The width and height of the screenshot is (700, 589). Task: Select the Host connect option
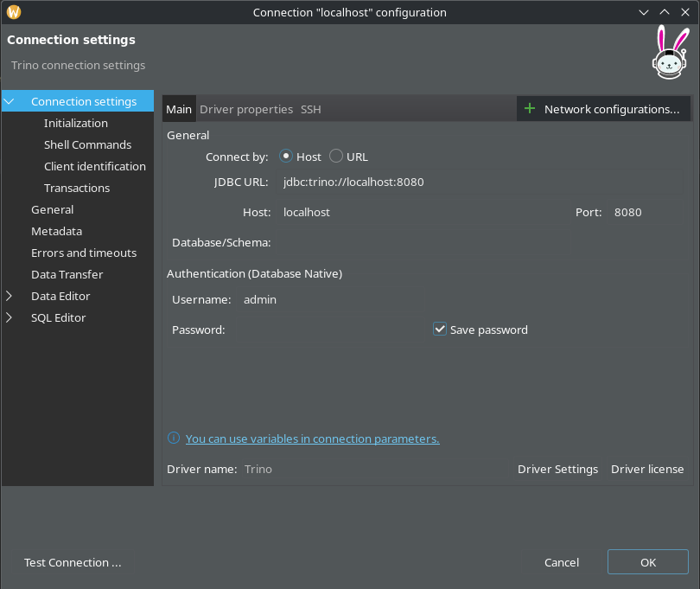coord(286,157)
